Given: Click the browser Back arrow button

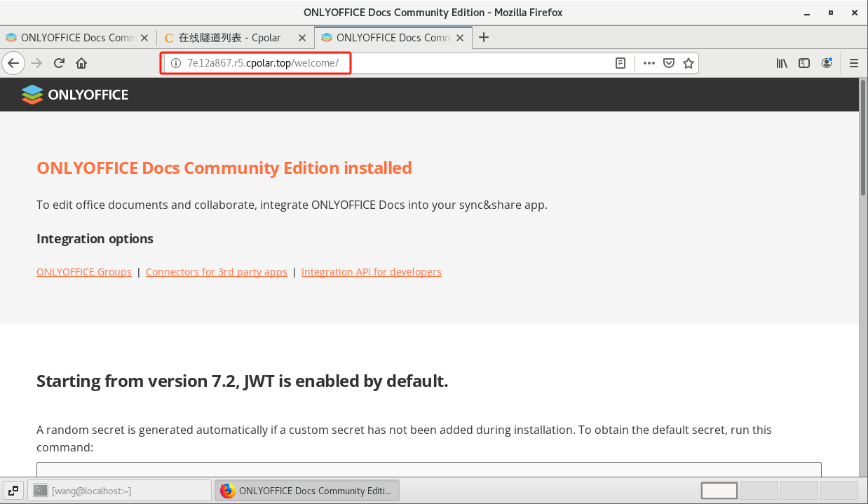Looking at the screenshot, I should [13, 63].
